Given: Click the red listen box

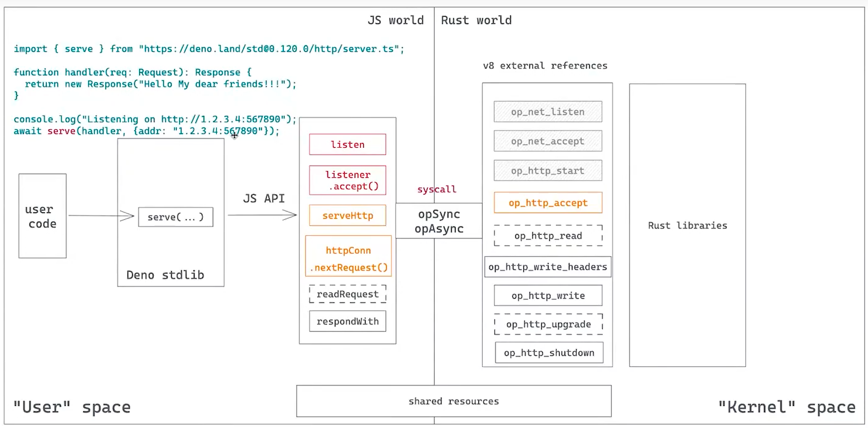Looking at the screenshot, I should point(347,145).
